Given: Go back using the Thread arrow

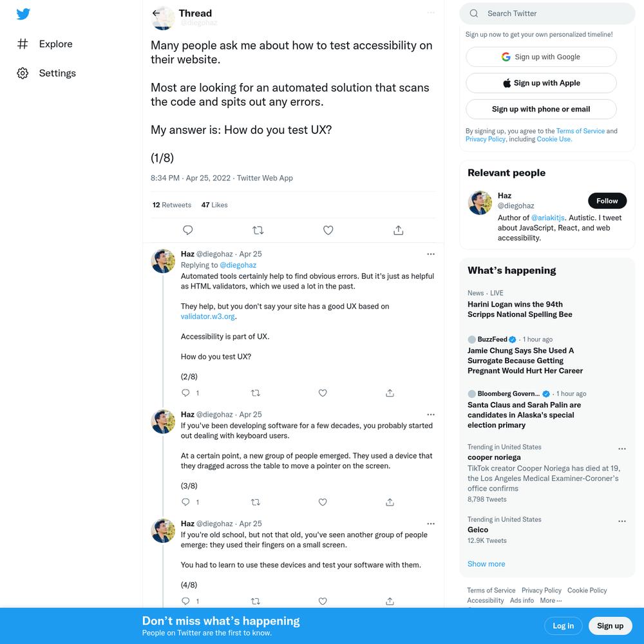Looking at the screenshot, I should pyautogui.click(x=156, y=13).
